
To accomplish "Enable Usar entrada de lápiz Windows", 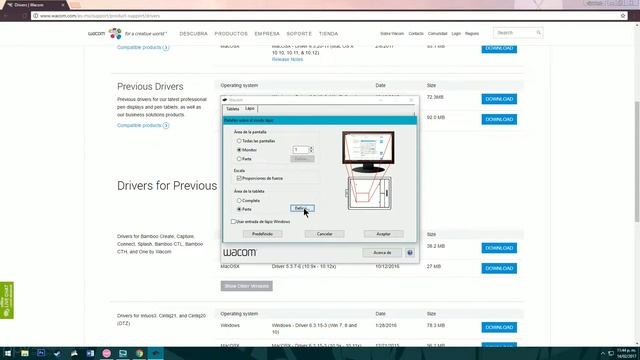I will tap(233, 222).
